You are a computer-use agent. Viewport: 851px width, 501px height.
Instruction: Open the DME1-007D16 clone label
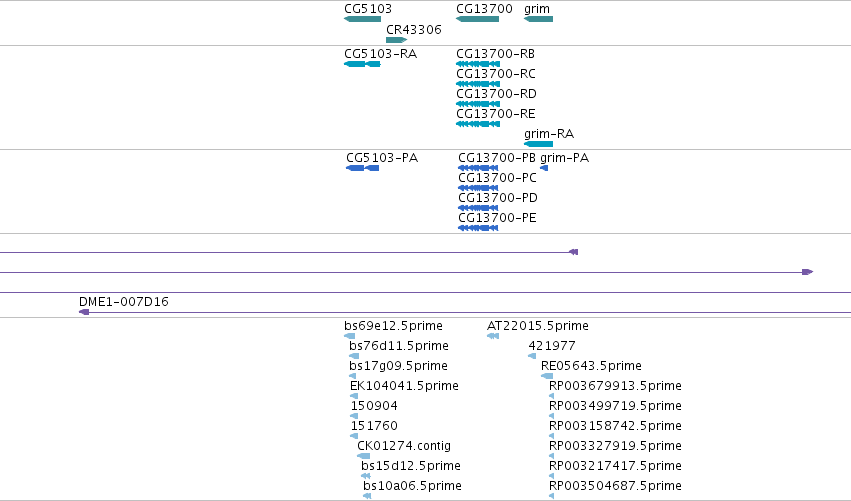(124, 302)
